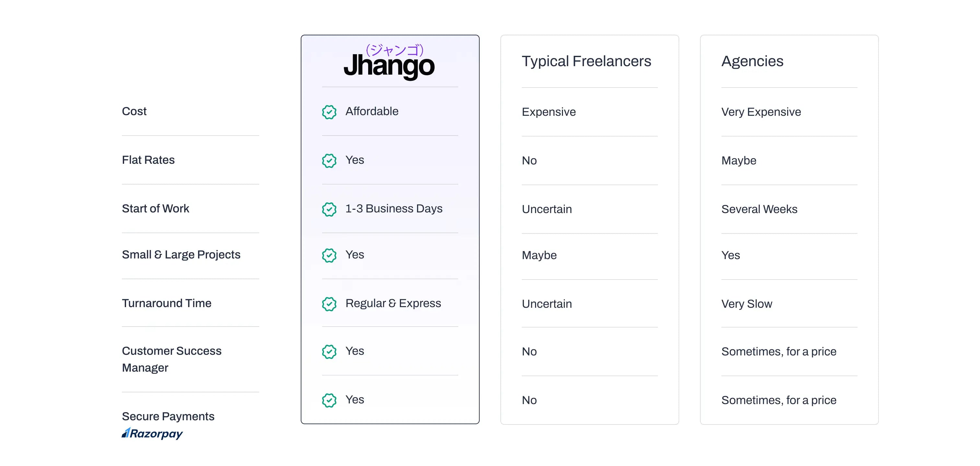Click the Turnaround Time label
Image resolution: width=980 pixels, height=466 pixels.
coord(166,303)
